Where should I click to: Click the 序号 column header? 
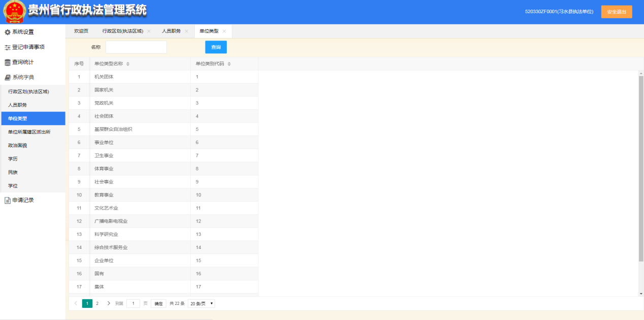tap(79, 64)
